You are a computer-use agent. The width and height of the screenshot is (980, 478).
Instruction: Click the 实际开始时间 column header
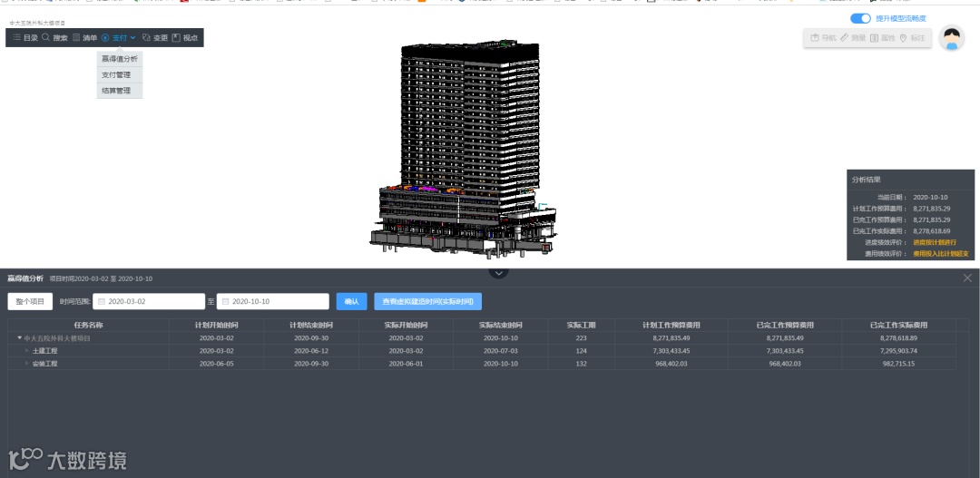pyautogui.click(x=406, y=325)
